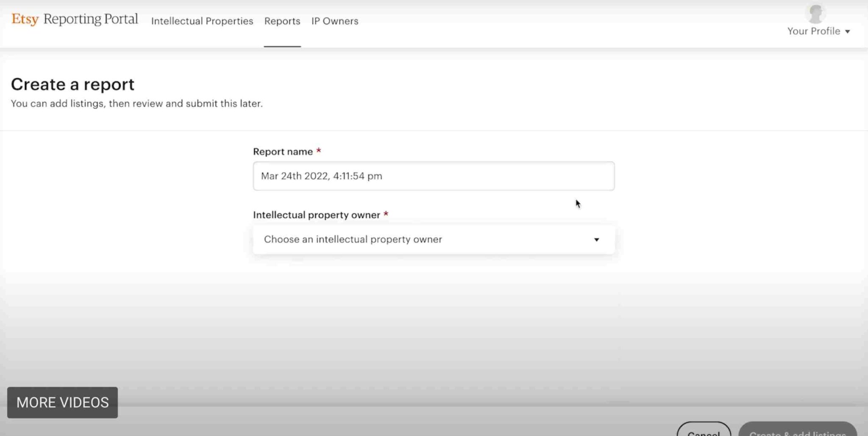This screenshot has width=868, height=436.
Task: Go to the IP Owners page
Action: click(x=334, y=21)
